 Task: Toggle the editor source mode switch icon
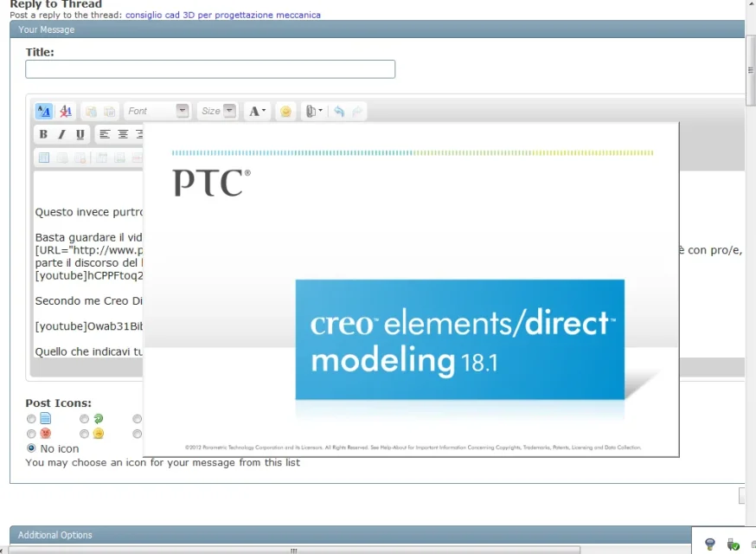coord(44,112)
